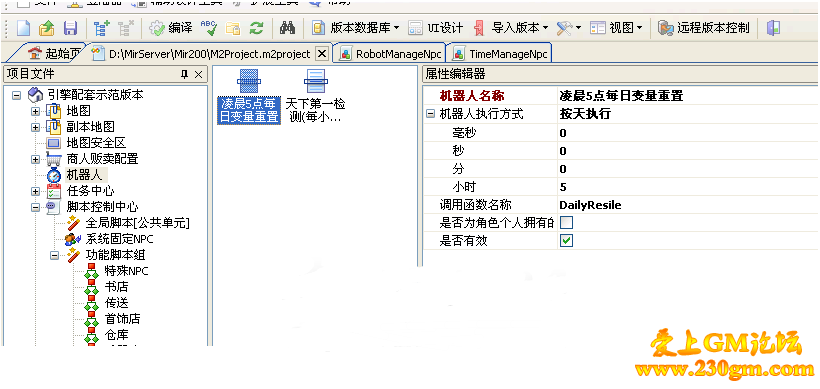Image resolution: width=820 pixels, height=389 pixels.
Task: Click the 地图 node icon
Action: pos(53,111)
